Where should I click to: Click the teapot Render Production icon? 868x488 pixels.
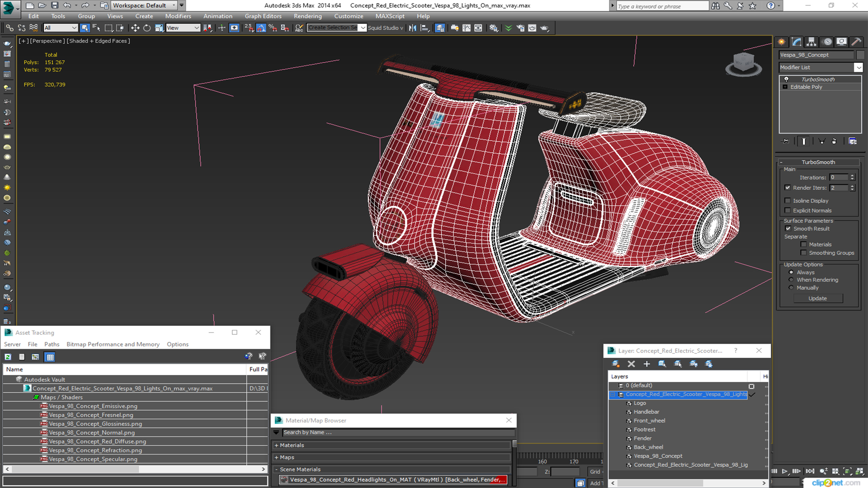[x=544, y=28]
